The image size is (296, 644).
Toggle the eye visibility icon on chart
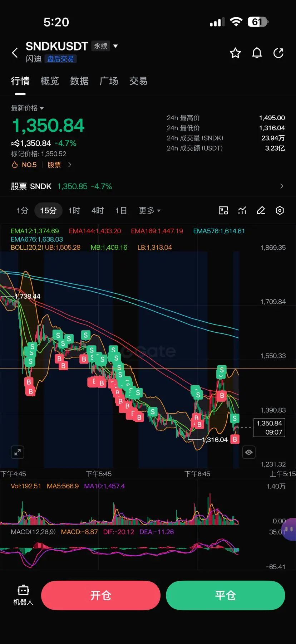[x=249, y=452]
